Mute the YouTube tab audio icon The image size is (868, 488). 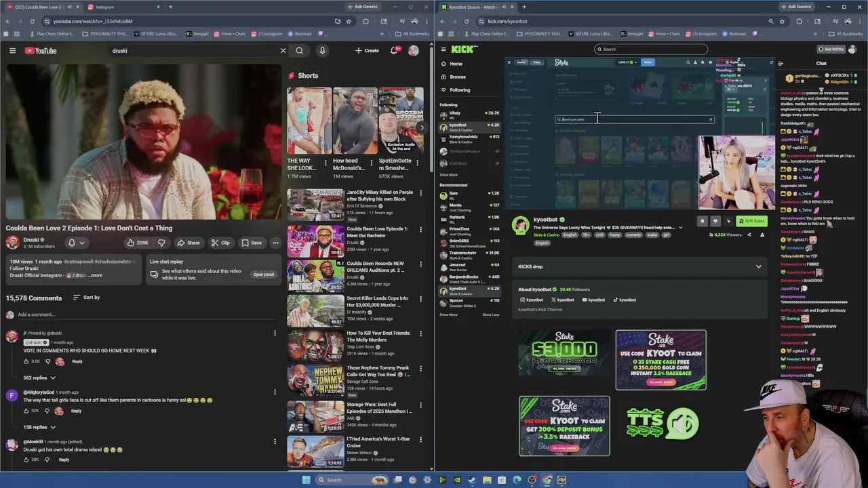click(69, 7)
